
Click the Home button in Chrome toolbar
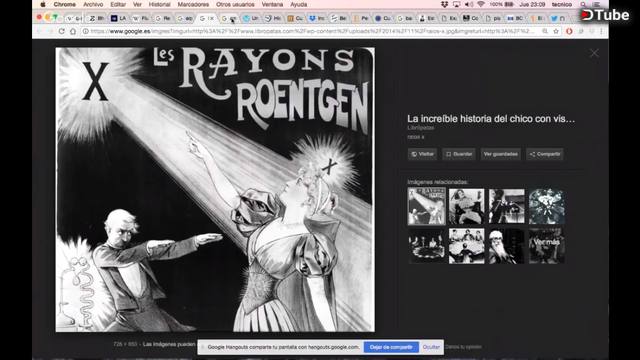[73, 31]
